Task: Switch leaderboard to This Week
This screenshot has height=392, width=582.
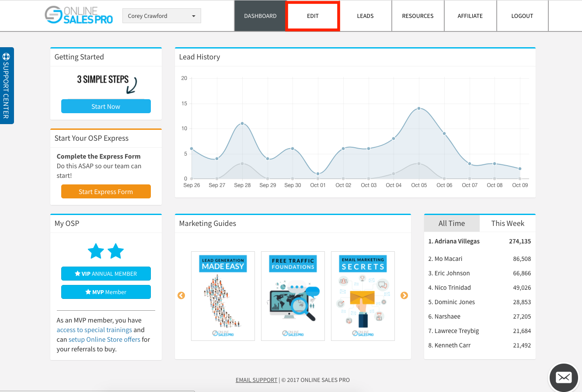Action: pyautogui.click(x=508, y=223)
